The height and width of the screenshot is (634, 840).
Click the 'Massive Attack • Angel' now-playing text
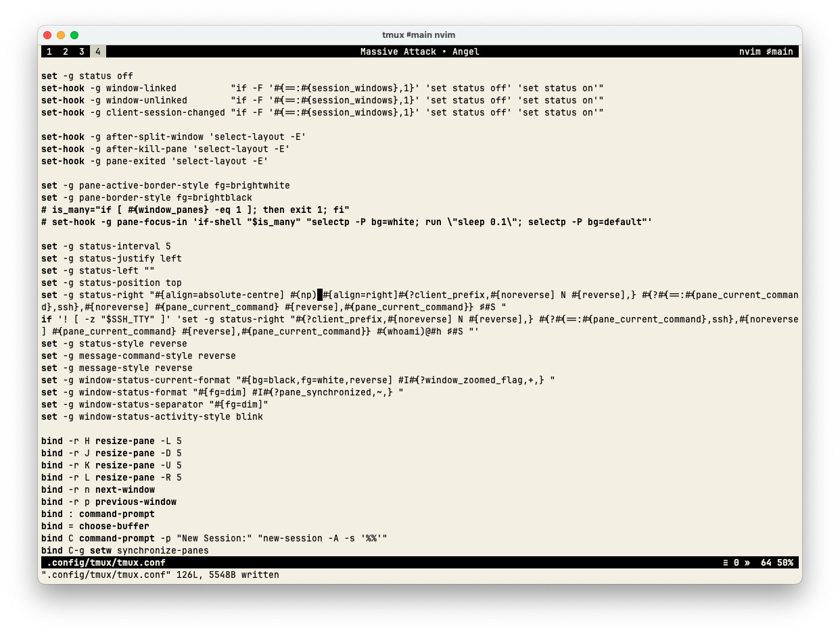pyautogui.click(x=419, y=52)
